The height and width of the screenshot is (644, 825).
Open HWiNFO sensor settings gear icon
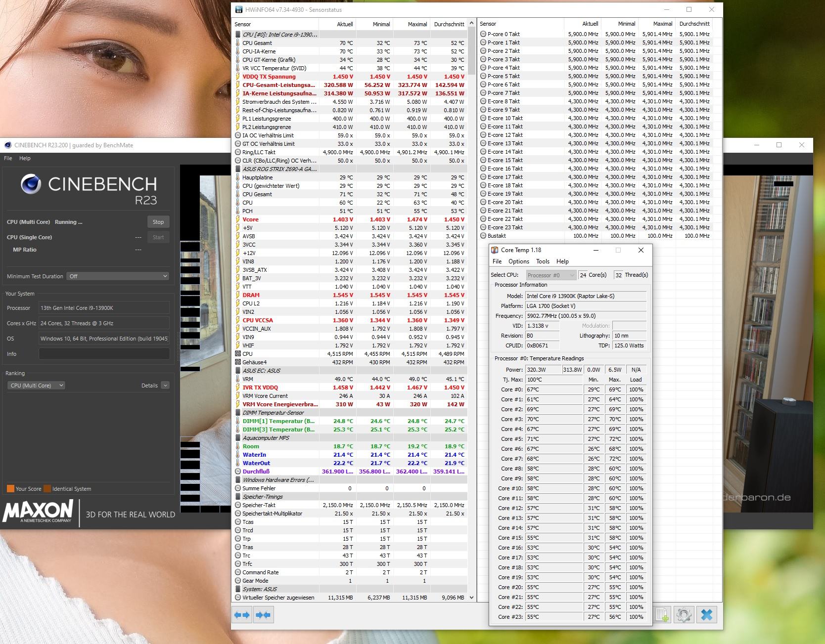pos(684,615)
